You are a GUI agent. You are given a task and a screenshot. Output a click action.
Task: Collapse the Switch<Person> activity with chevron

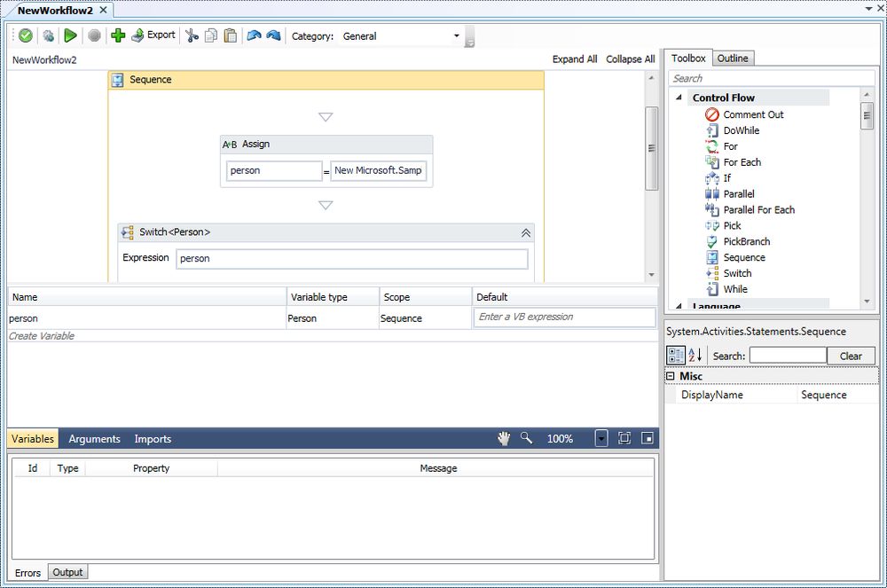pyautogui.click(x=526, y=232)
